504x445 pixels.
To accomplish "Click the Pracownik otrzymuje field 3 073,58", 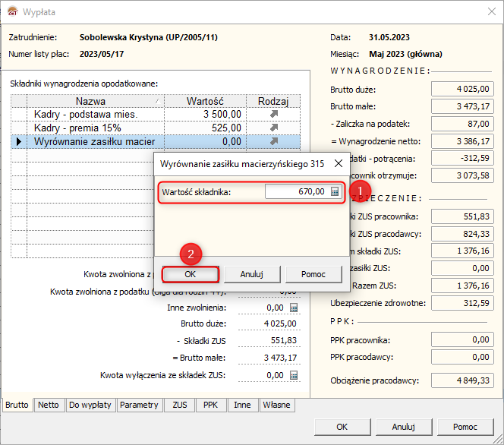I will click(x=462, y=175).
